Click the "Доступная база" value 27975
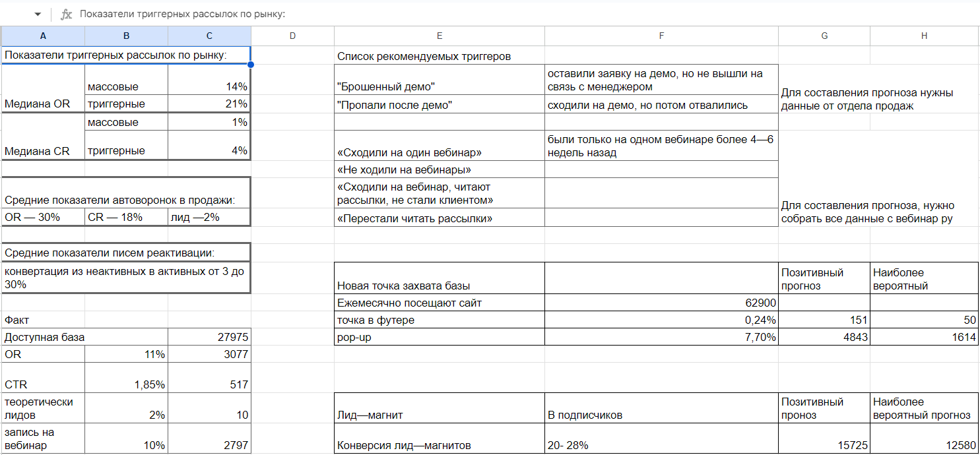 point(209,337)
